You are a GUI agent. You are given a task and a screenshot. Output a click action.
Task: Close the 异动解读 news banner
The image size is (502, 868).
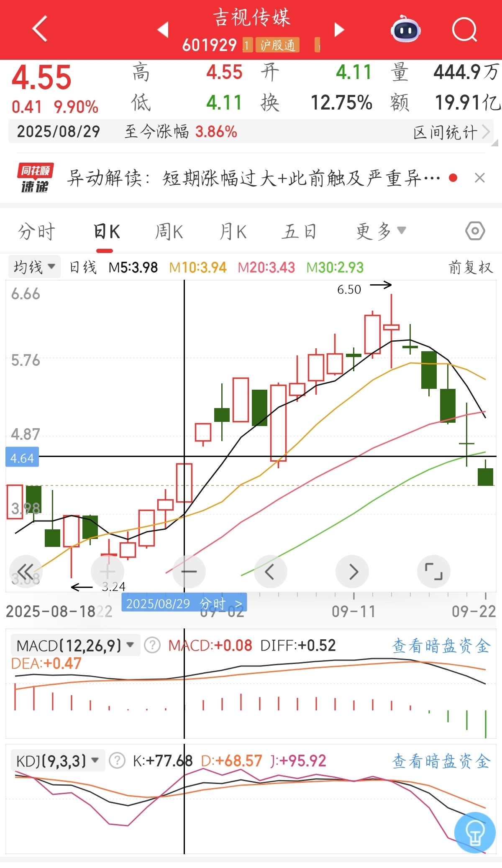pyautogui.click(x=480, y=178)
